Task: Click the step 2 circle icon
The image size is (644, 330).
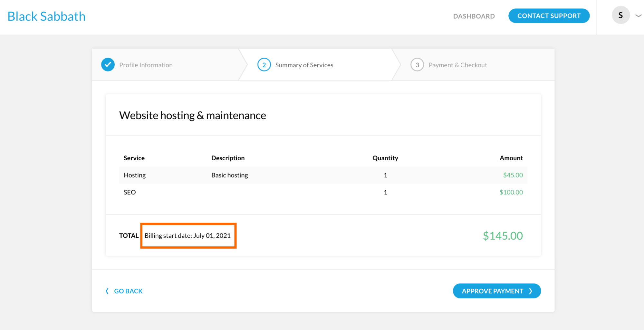Action: 264,65
